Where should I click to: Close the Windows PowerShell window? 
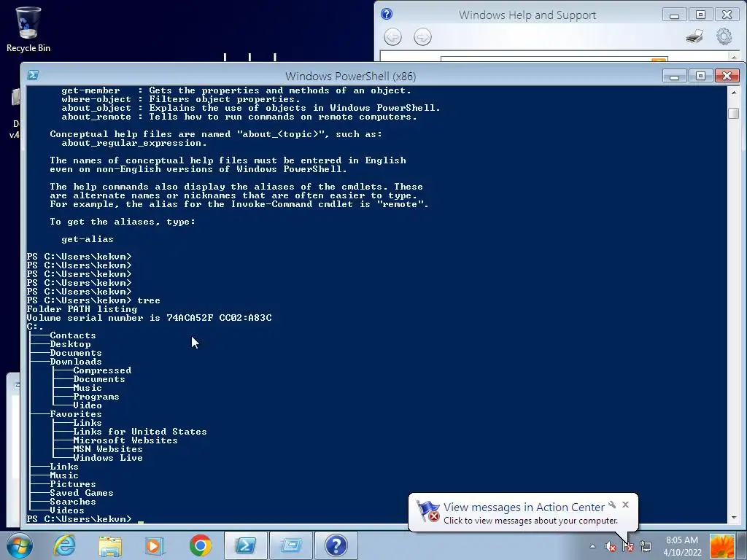727,76
